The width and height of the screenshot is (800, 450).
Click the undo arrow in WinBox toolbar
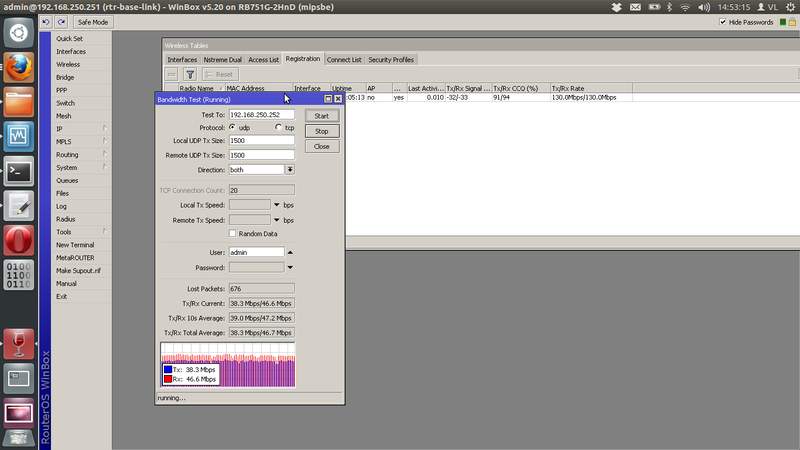point(47,22)
